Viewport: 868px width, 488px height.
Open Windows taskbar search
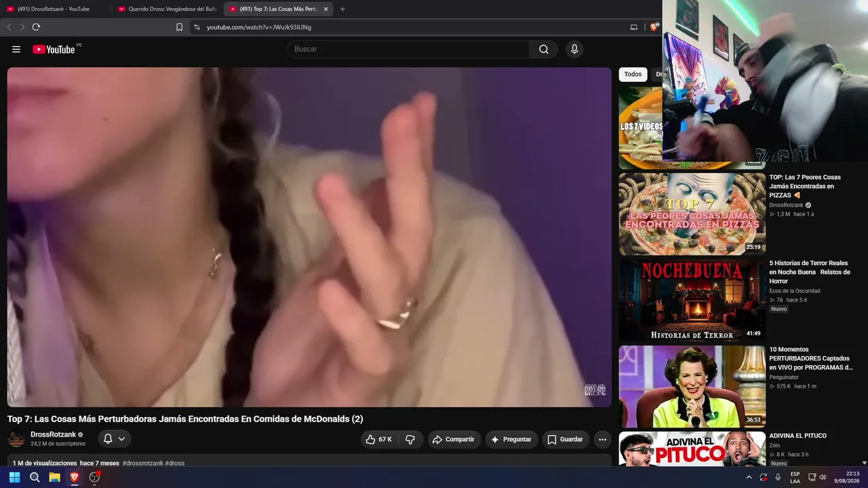(x=35, y=477)
